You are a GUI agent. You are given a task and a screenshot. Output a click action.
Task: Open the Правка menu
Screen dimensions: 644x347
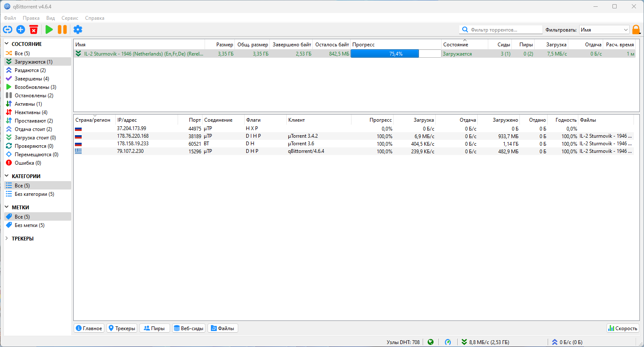(x=31, y=18)
